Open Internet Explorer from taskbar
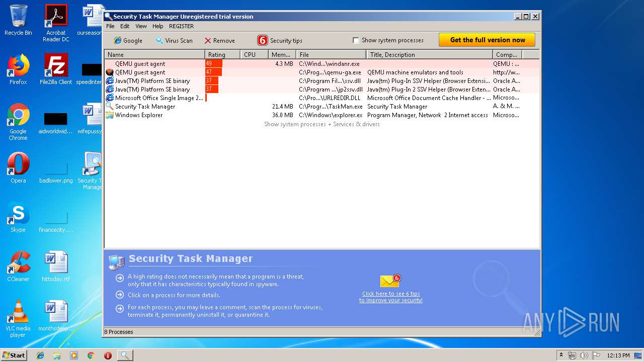The width and height of the screenshot is (644, 362). 40,355
